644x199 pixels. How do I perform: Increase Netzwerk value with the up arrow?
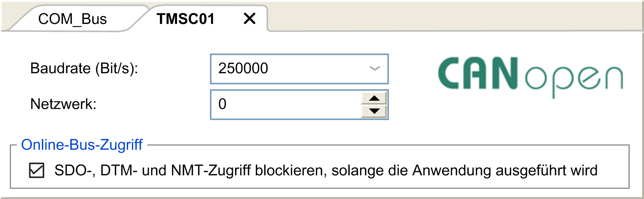click(374, 98)
